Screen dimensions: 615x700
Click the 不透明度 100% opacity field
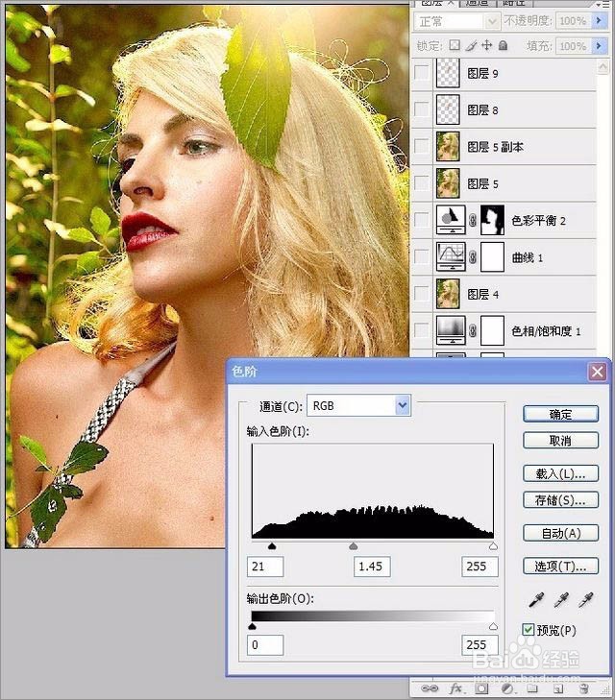click(573, 20)
